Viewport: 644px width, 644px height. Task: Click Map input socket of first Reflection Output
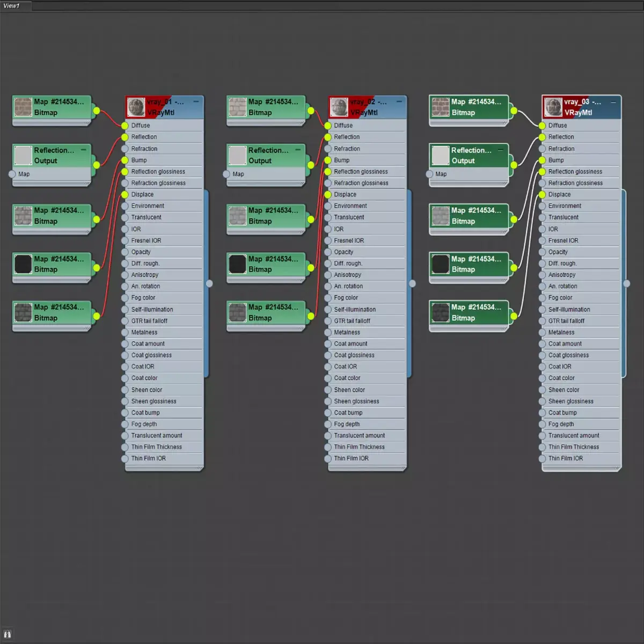(x=12, y=174)
